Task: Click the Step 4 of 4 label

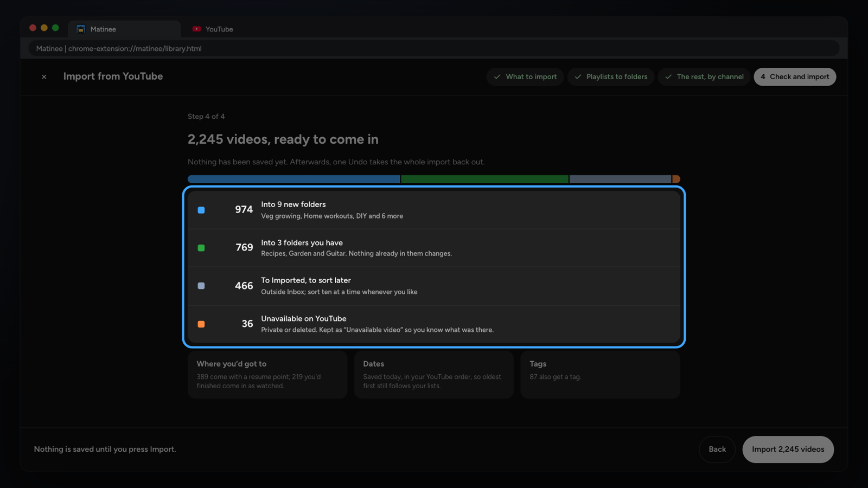Action: (x=206, y=117)
